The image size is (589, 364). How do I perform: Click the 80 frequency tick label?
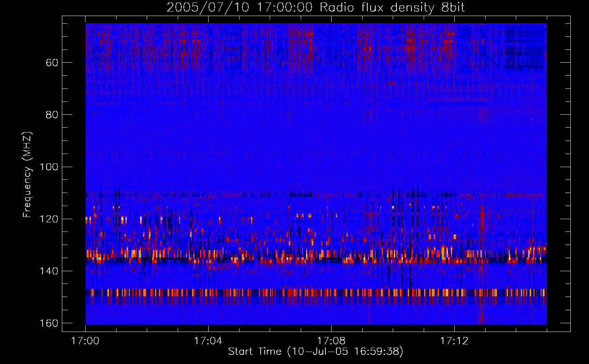[x=52, y=115]
